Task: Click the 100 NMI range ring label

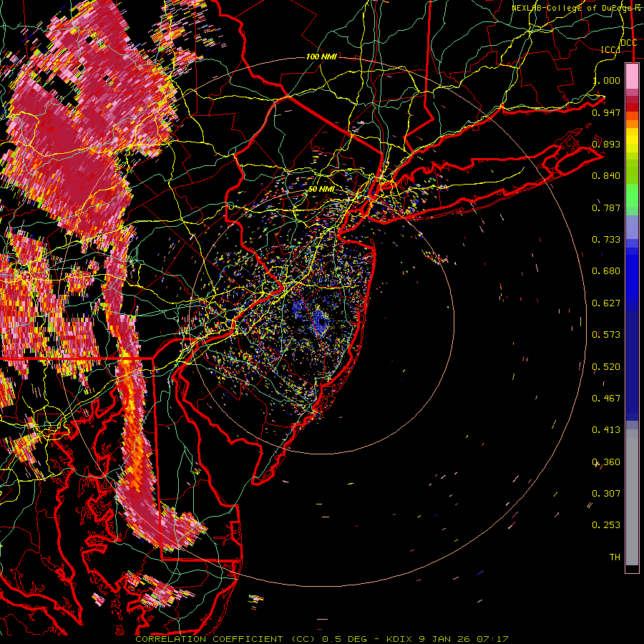Action: tap(321, 57)
